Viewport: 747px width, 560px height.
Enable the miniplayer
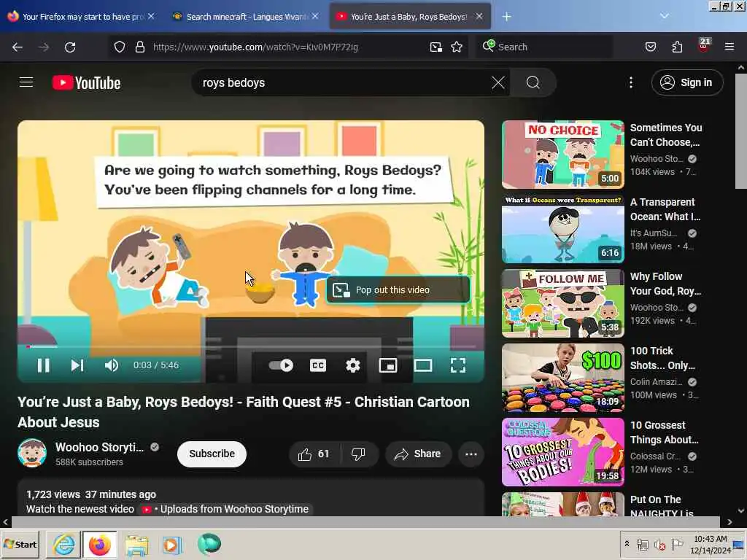click(x=388, y=365)
